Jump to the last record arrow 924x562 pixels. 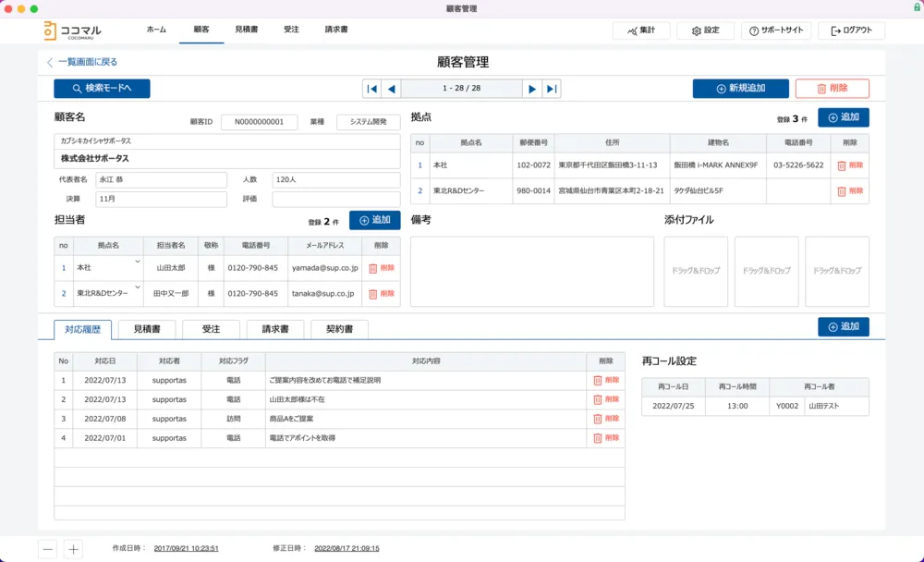[x=552, y=89]
